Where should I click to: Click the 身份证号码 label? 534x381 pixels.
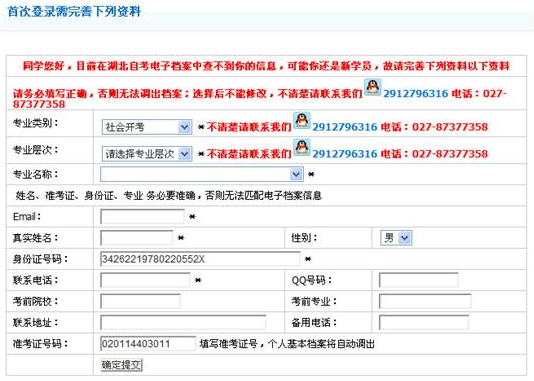[x=40, y=259]
